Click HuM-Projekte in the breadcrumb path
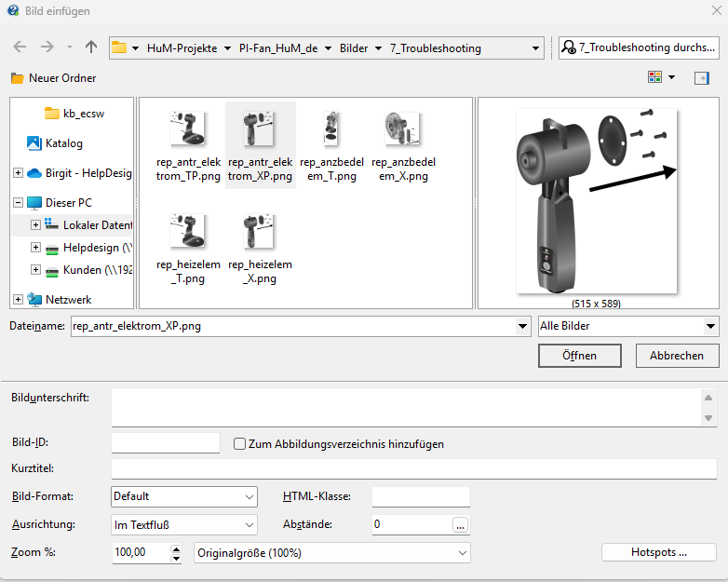The image size is (728, 582). 183,47
